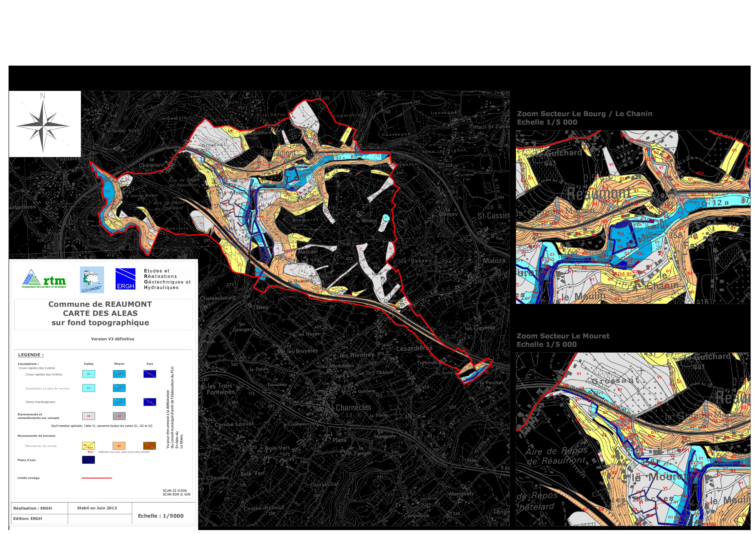
Task: Click the G2 orange legend swatch
Action: click(x=119, y=446)
